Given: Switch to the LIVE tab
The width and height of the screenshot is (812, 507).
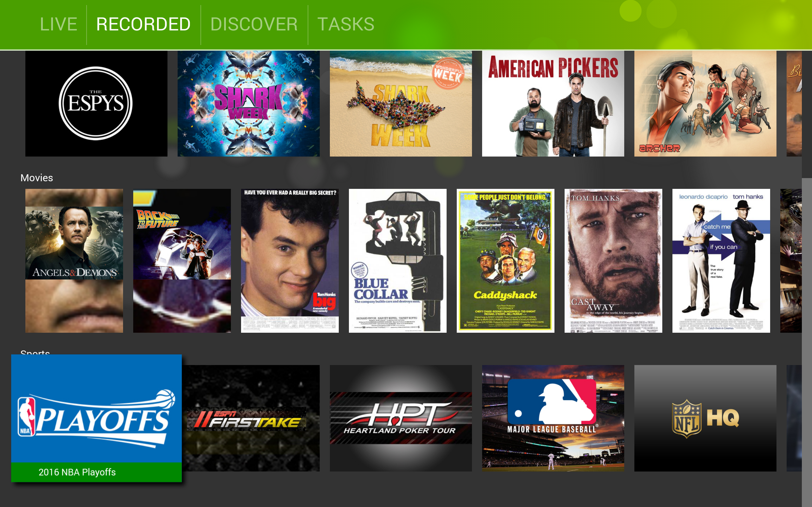Looking at the screenshot, I should point(59,23).
